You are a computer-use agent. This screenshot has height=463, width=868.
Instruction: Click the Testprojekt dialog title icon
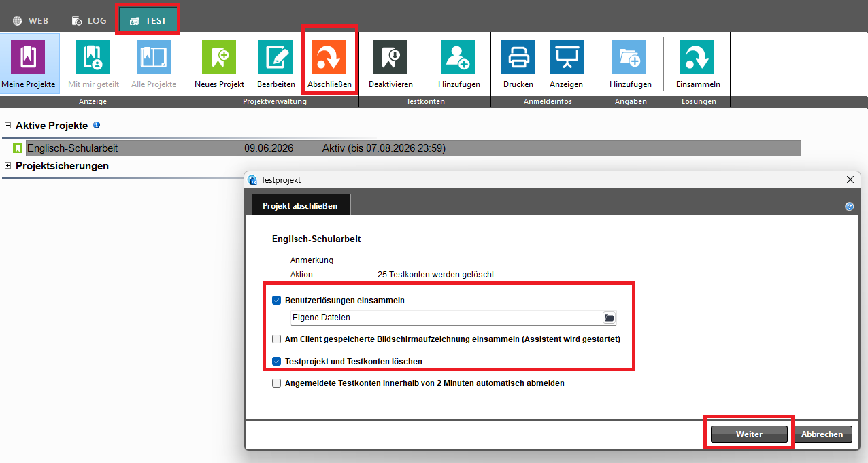pyautogui.click(x=252, y=180)
